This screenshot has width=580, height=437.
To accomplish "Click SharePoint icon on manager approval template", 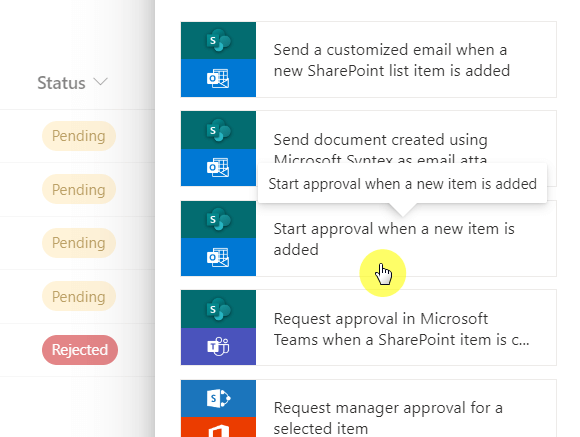I will [x=219, y=398].
